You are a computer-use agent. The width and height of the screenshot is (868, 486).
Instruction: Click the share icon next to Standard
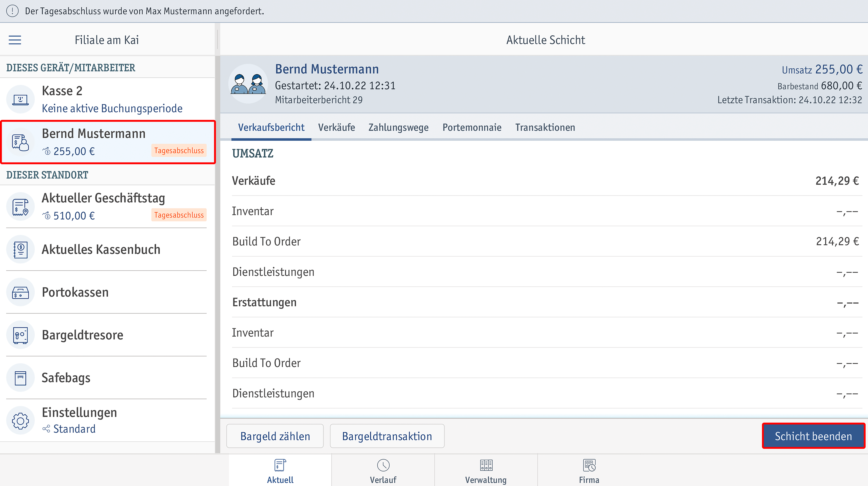46,429
